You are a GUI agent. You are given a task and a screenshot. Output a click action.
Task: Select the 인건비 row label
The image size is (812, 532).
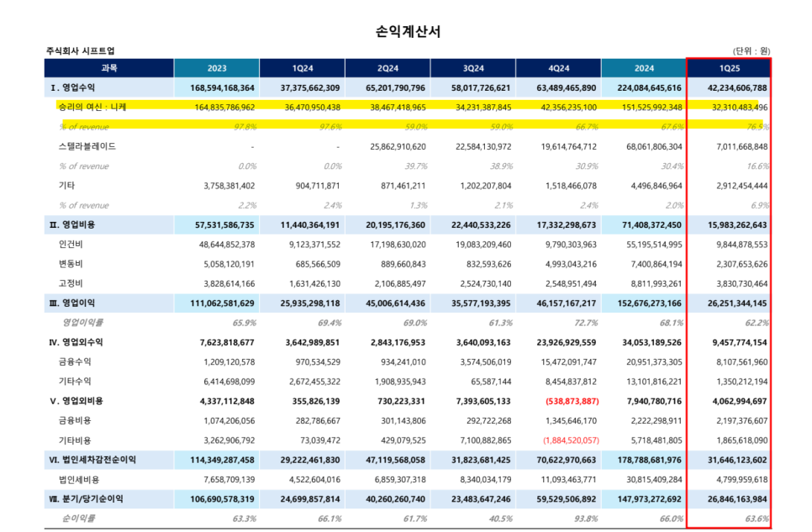pyautogui.click(x=71, y=244)
